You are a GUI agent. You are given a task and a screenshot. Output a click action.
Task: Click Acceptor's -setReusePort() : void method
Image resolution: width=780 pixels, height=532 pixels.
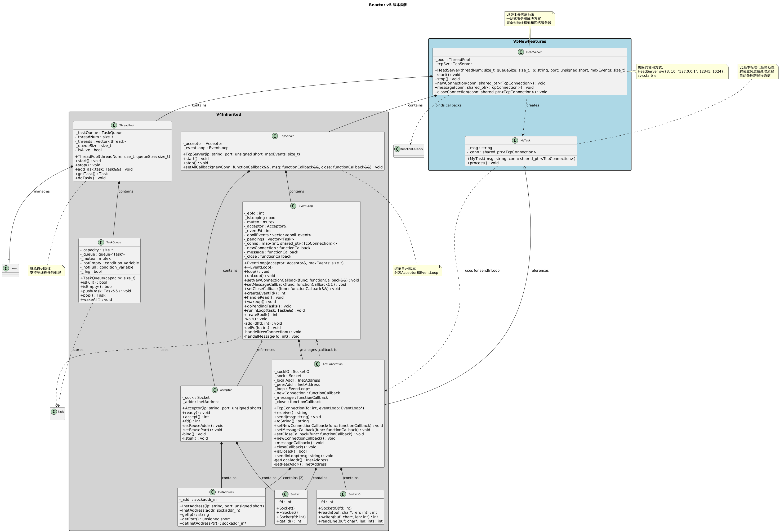pos(202,430)
